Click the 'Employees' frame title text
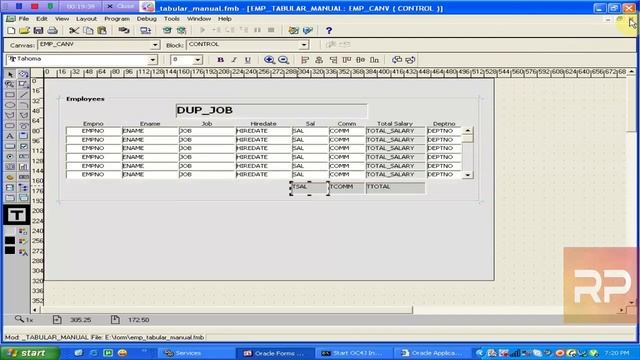 [x=85, y=99]
